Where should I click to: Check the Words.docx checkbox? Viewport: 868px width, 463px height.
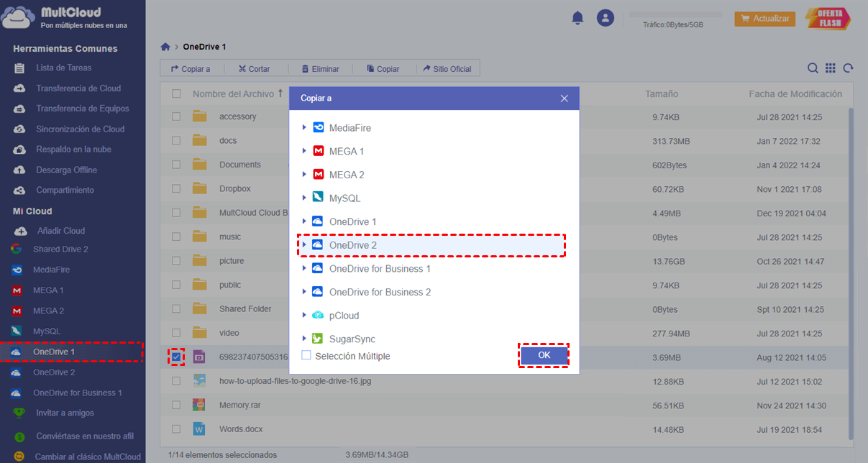pos(176,429)
